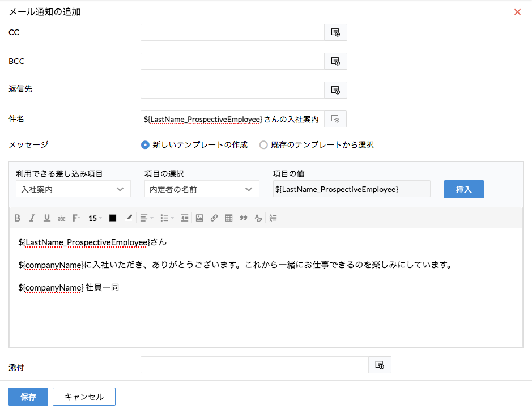Insert a table into the message body
Viewport: 532px width, 413px height.
click(x=229, y=218)
